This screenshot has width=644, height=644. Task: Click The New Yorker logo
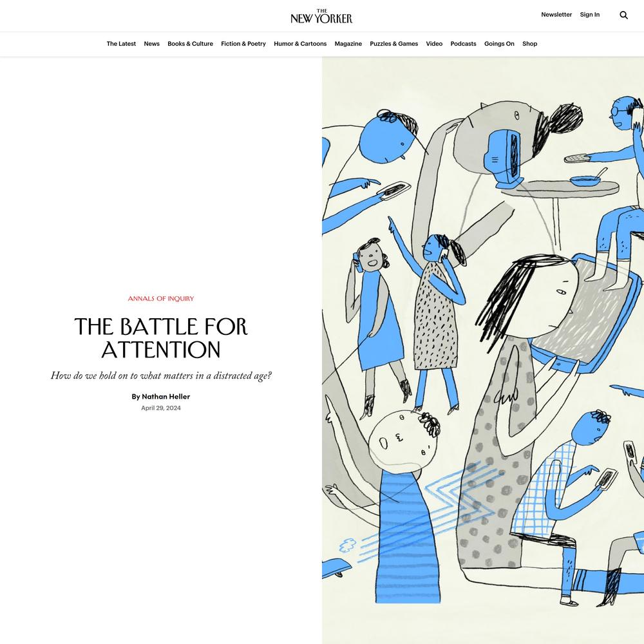pos(321,17)
